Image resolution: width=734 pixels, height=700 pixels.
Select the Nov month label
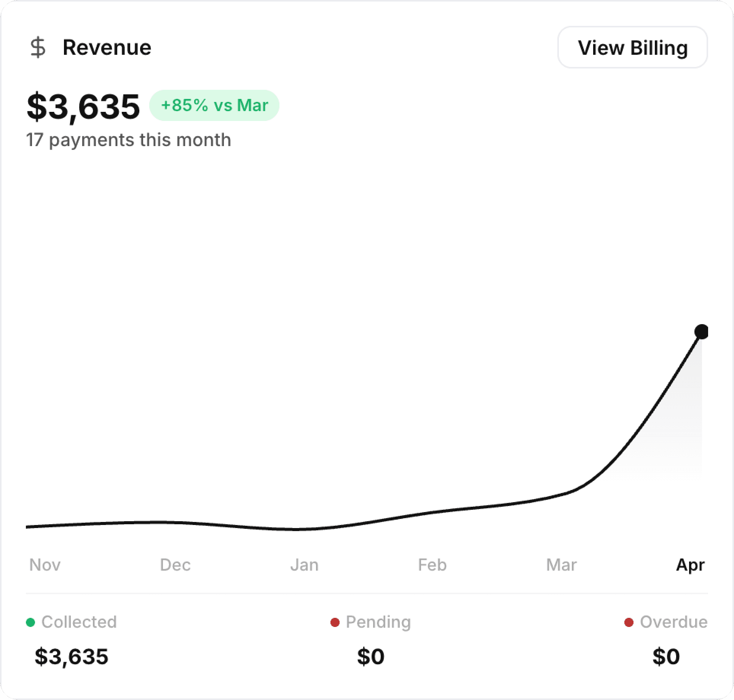pyautogui.click(x=45, y=565)
